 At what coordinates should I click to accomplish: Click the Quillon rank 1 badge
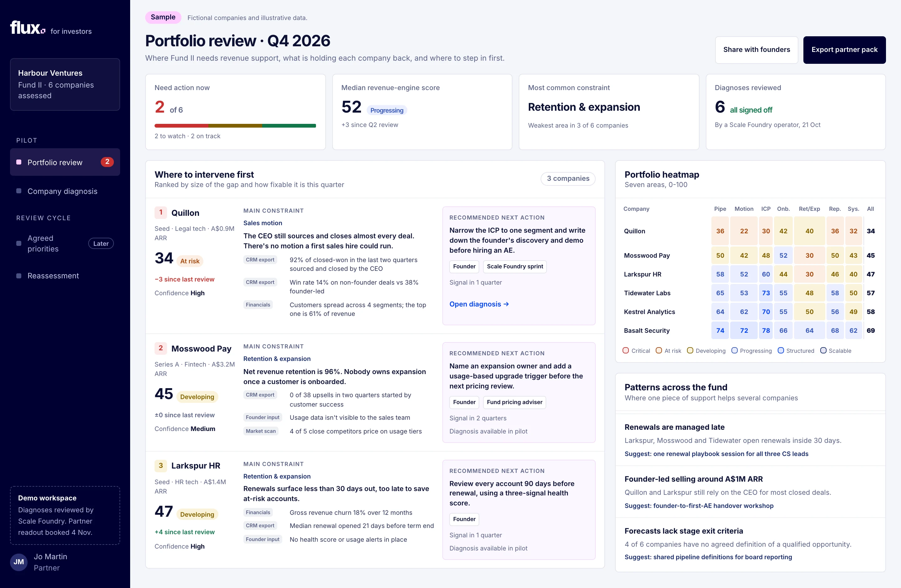[160, 213]
